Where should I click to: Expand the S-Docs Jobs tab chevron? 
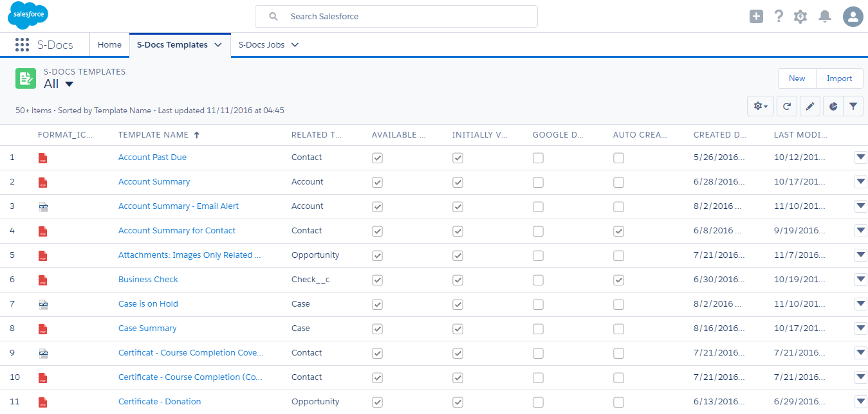click(x=295, y=45)
